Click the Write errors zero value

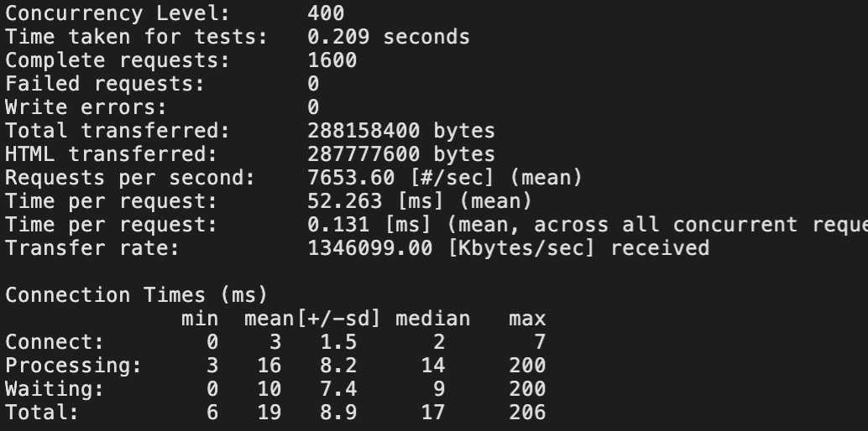tap(313, 107)
